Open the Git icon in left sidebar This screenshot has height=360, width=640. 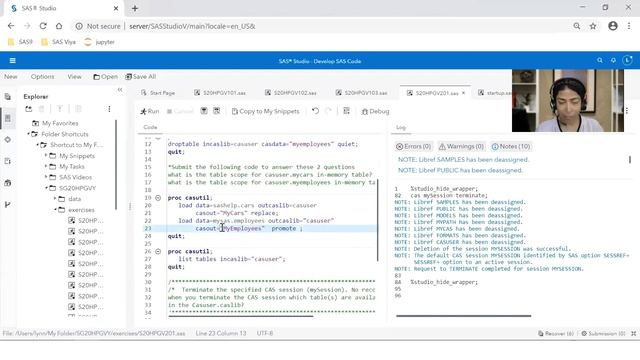[8, 204]
